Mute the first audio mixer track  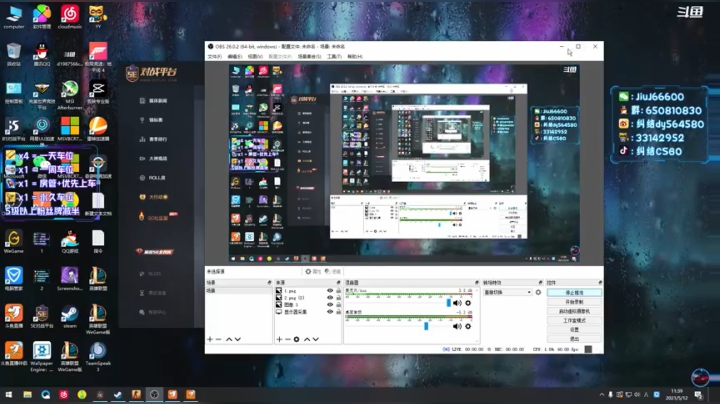point(457,303)
